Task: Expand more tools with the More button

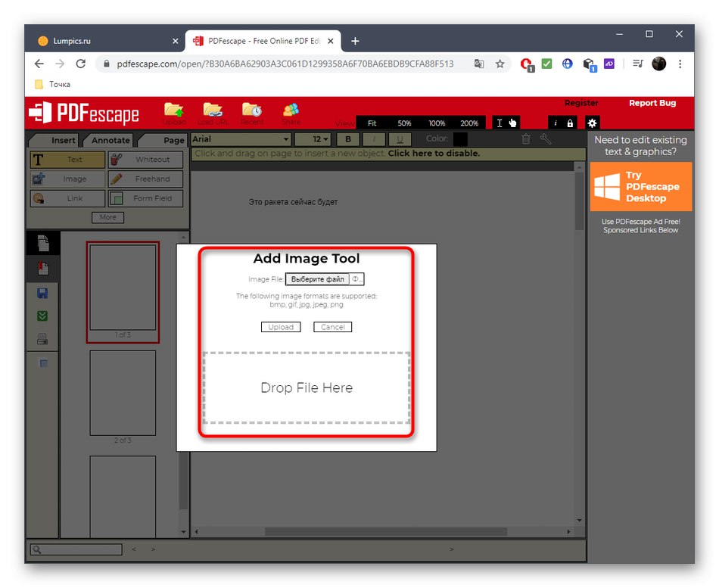Action: (x=107, y=217)
